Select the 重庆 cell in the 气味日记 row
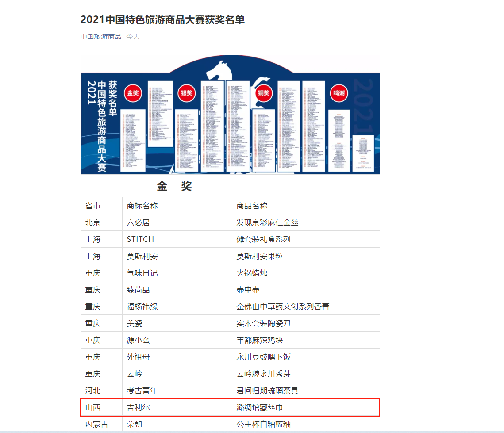Screen dimensions: 504x433 click(x=102, y=273)
